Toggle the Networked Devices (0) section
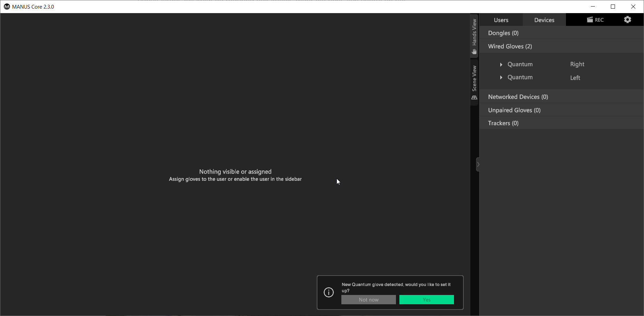 (518, 97)
